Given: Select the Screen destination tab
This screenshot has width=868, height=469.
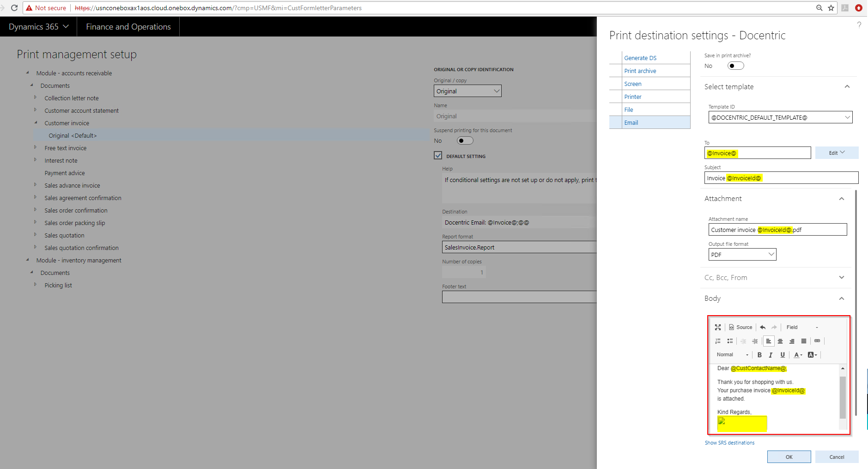Looking at the screenshot, I should click(x=633, y=84).
